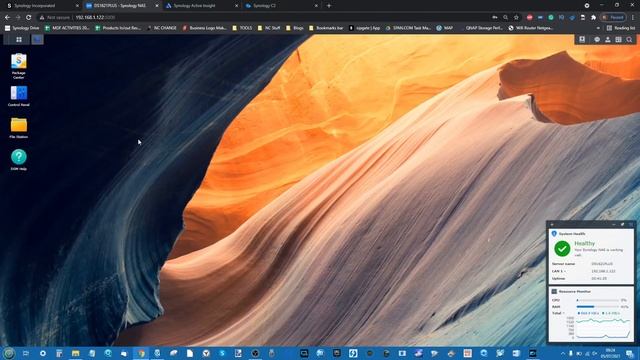640x360 pixels.
Task: Open DSM notifications speech bubble icon
Action: [x=597, y=40]
